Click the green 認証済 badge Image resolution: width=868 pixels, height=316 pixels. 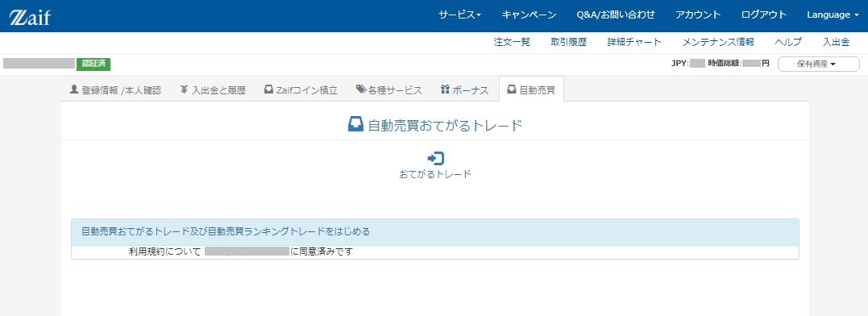click(93, 64)
